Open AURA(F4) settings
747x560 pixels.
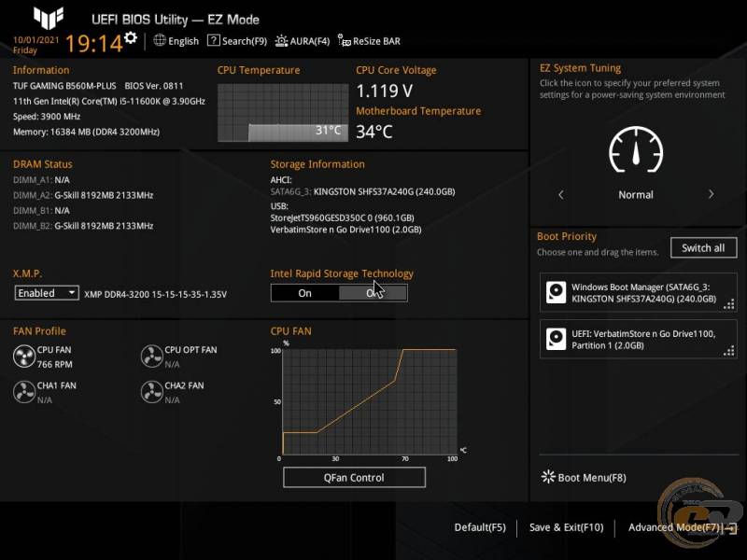[x=310, y=41]
